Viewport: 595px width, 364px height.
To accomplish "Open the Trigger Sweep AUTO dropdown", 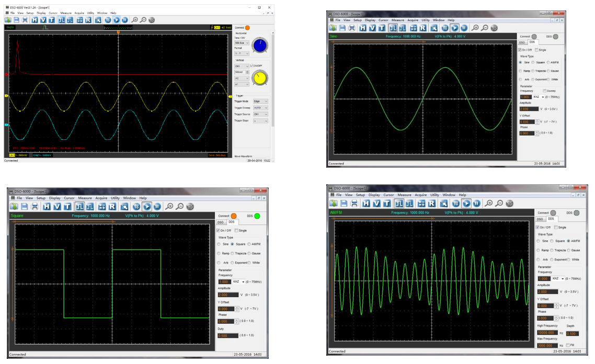I will click(x=260, y=108).
